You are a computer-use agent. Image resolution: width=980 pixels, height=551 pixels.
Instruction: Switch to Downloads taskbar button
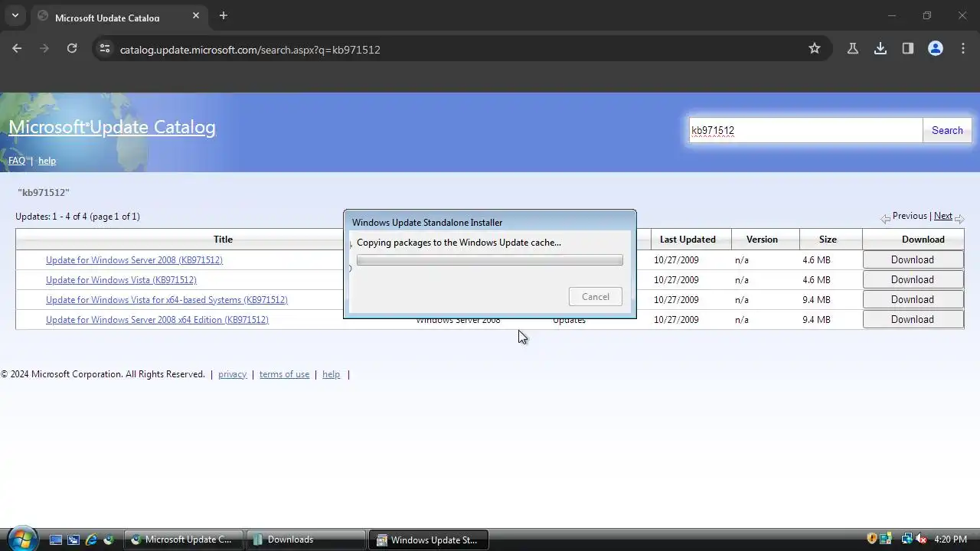pyautogui.click(x=306, y=540)
